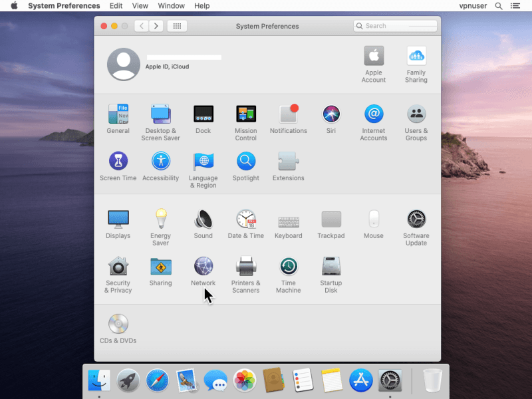Viewport: 532px width, 399px height.
Task: Open Family Sharing settings
Action: point(416,57)
